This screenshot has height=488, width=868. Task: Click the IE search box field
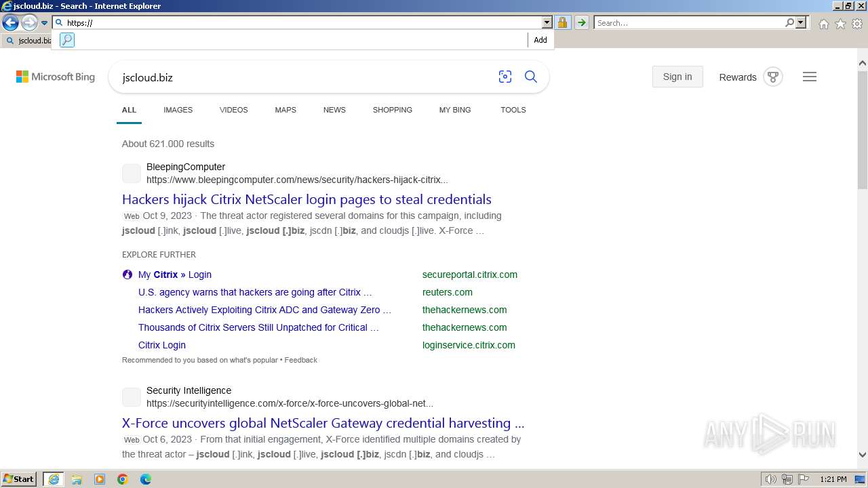pyautogui.click(x=689, y=23)
